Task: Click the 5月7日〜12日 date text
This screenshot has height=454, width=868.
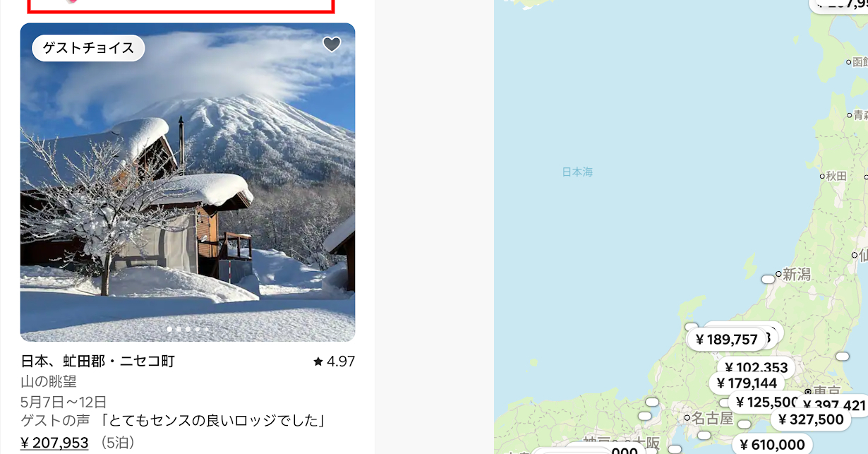Action: [x=64, y=402]
